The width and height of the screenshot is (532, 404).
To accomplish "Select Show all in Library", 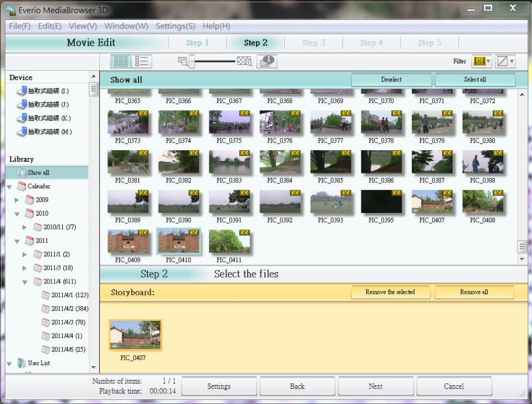I will 38,172.
